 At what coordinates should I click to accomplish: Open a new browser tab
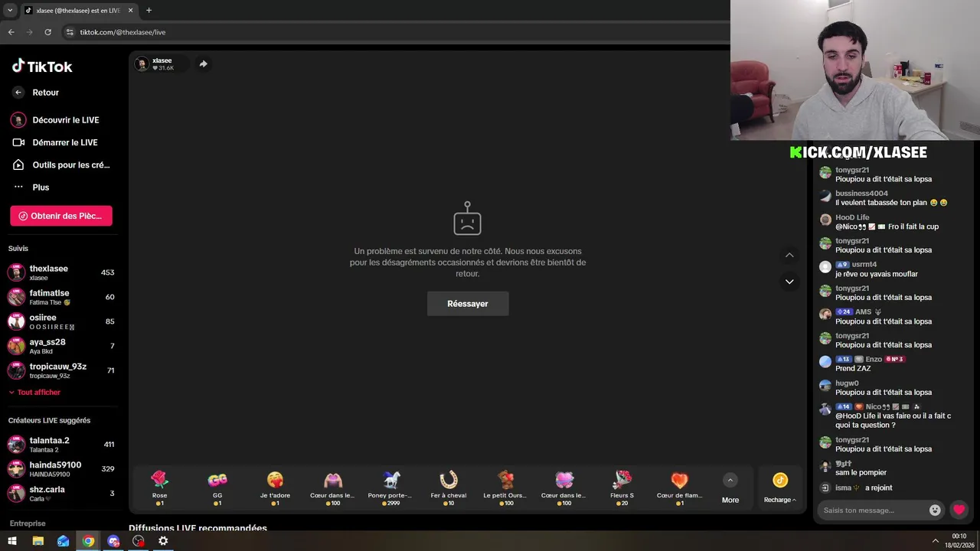[x=149, y=11]
